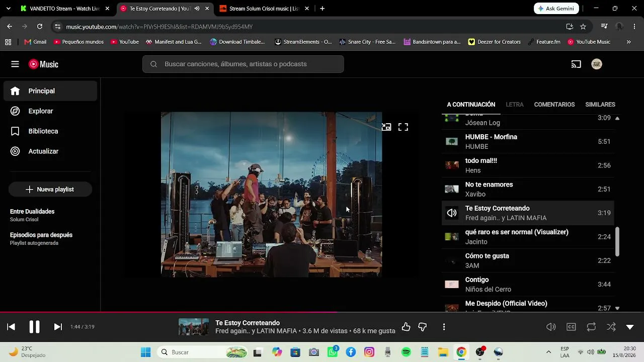Open the Cast to device icon
The image size is (644, 362).
[576, 64]
